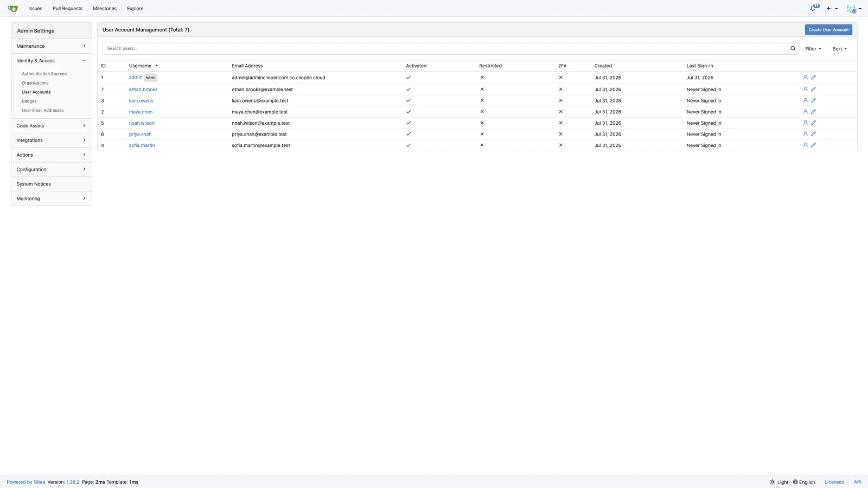
Task: View profile icon for ethan.brooks row
Action: click(806, 89)
